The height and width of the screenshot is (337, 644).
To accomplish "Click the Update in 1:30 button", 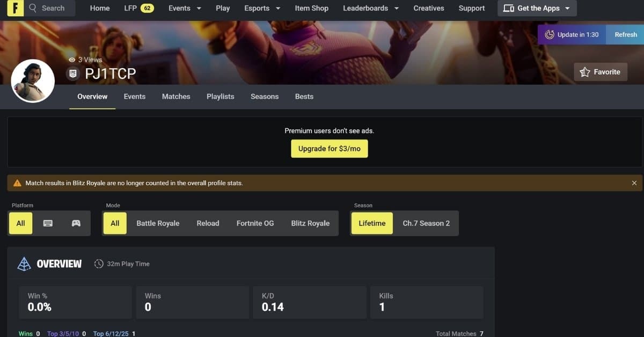I will [x=572, y=34].
